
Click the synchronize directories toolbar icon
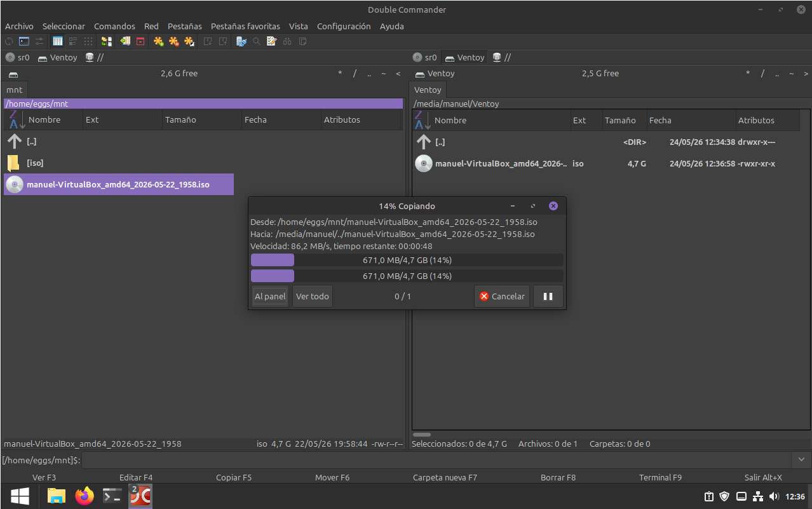[x=107, y=41]
